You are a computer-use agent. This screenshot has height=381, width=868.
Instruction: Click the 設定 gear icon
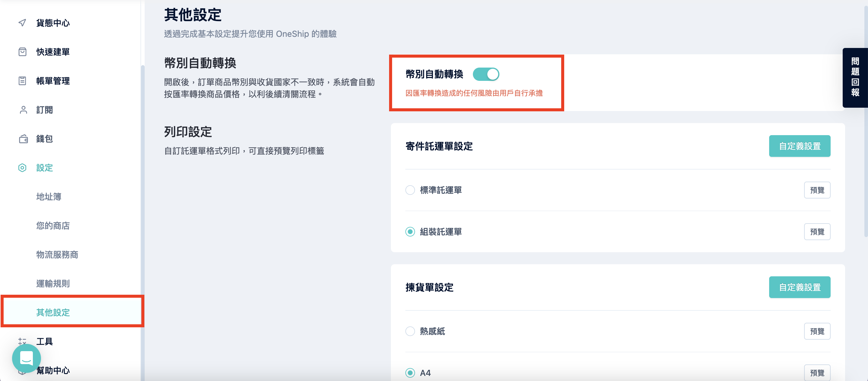tap(22, 167)
